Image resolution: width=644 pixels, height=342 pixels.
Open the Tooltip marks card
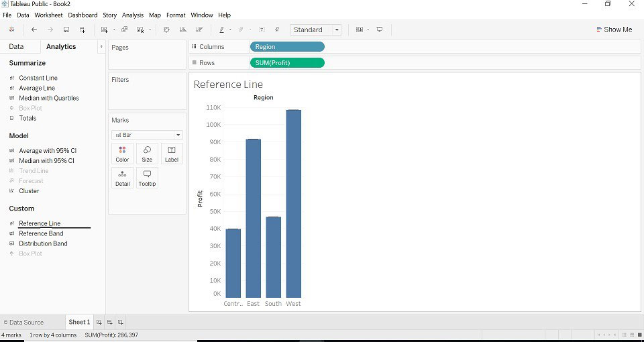point(147,178)
